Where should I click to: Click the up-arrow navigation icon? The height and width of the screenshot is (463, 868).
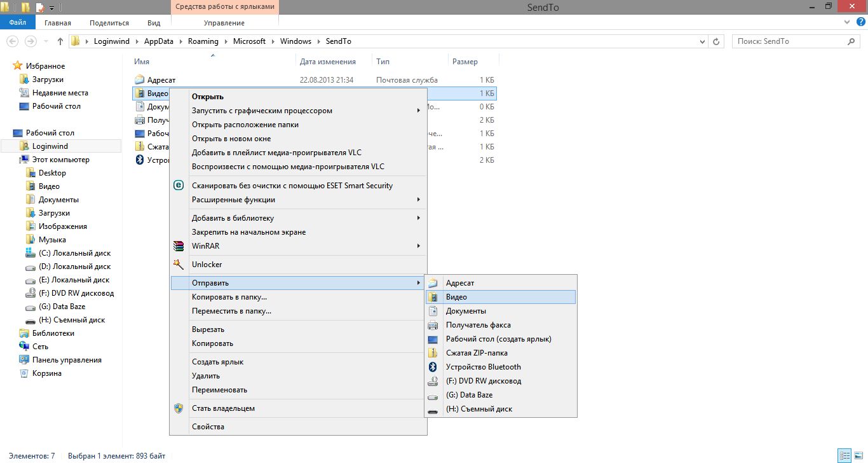pos(60,41)
